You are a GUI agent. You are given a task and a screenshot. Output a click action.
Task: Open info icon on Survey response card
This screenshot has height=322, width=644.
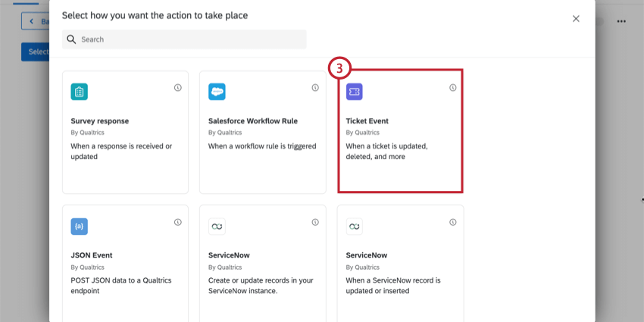(178, 87)
